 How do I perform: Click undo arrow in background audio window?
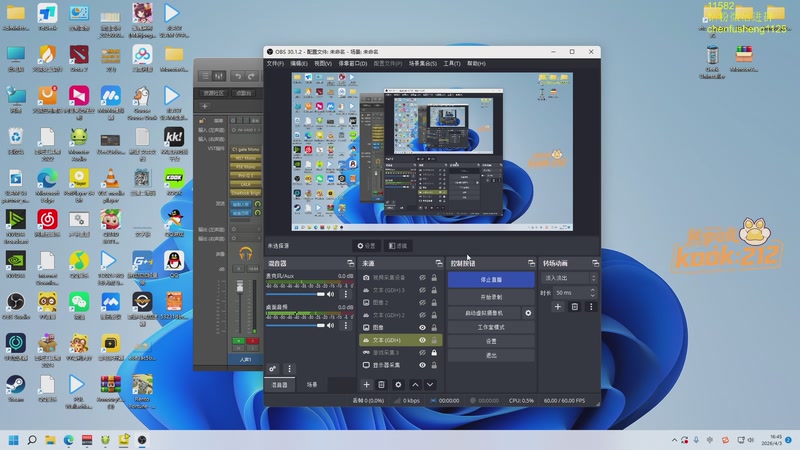pyautogui.click(x=238, y=76)
